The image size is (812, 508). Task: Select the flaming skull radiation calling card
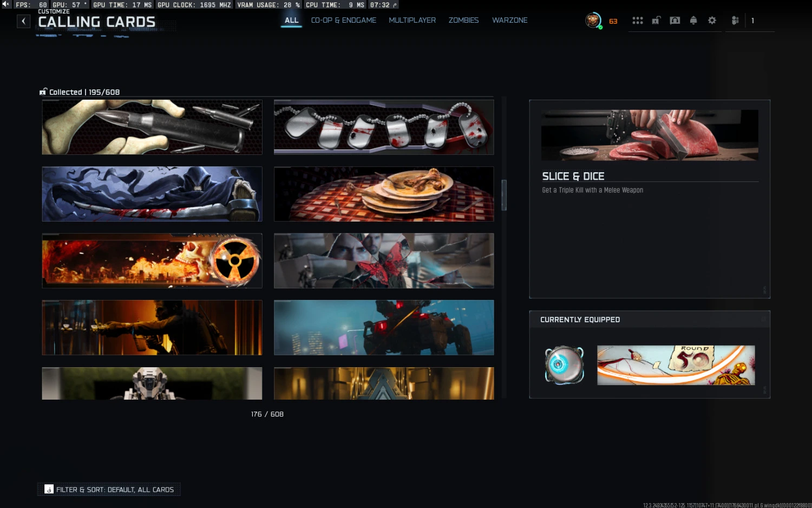point(152,260)
